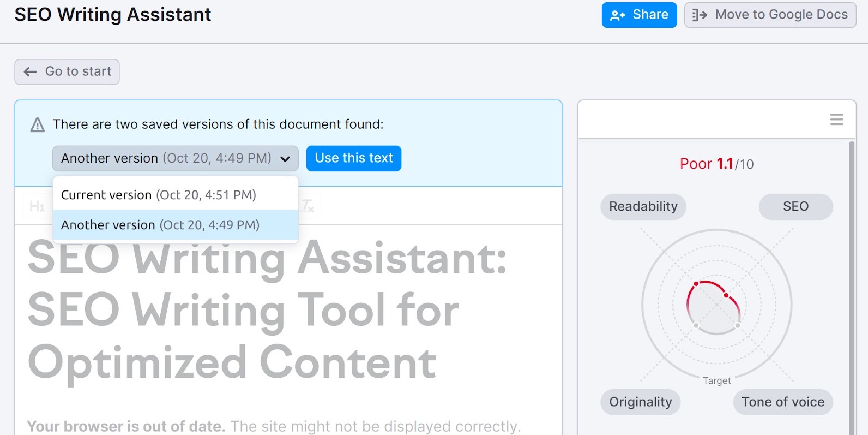Click the export icon beside Move to Google Docs
Image resolution: width=868 pixels, height=435 pixels.
pyautogui.click(x=700, y=15)
